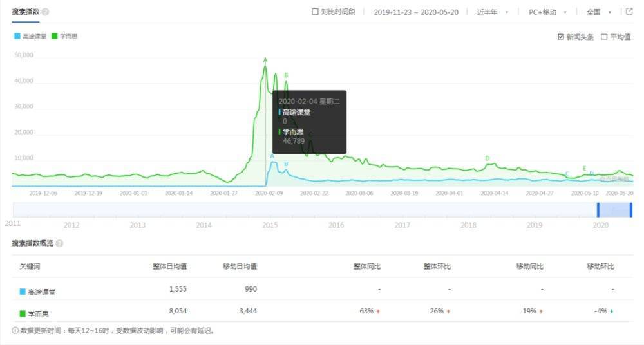Image resolution: width=644 pixels, height=345 pixels.
Task: Click 学而思 keyword in overview table
Action: click(38, 314)
